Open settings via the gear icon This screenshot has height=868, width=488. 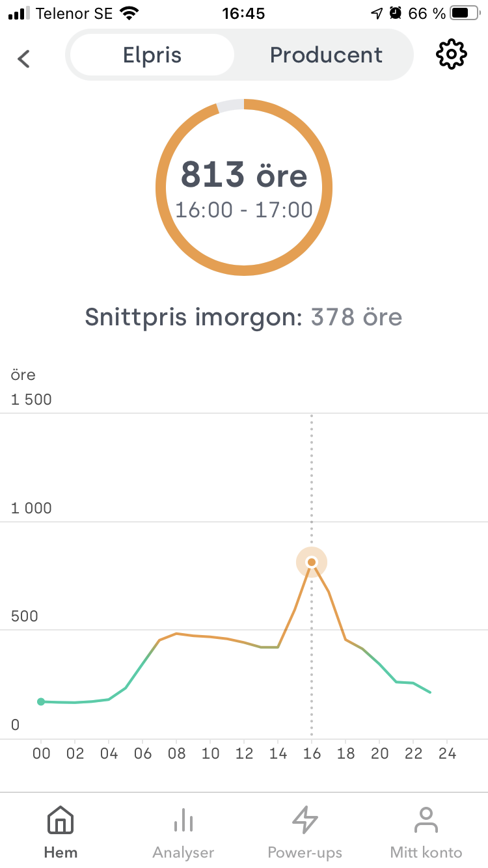pyautogui.click(x=451, y=55)
